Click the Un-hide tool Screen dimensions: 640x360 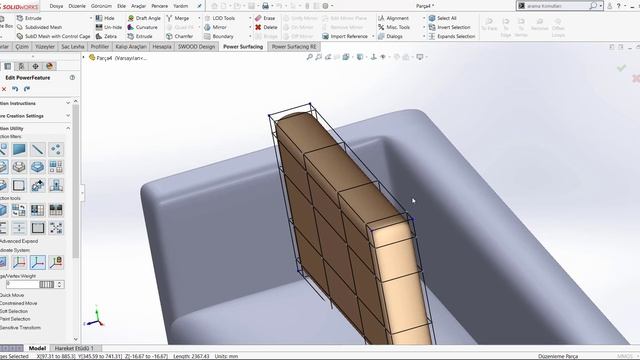pyautogui.click(x=109, y=27)
